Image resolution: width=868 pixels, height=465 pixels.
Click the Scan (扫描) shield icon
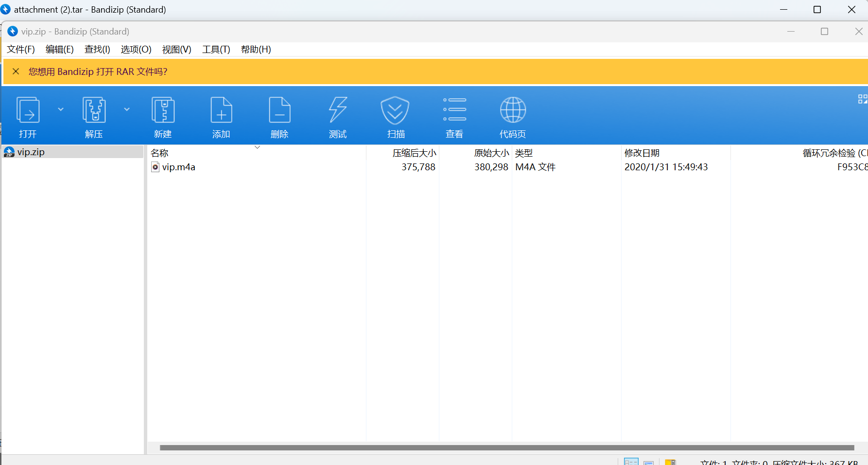[x=395, y=110]
